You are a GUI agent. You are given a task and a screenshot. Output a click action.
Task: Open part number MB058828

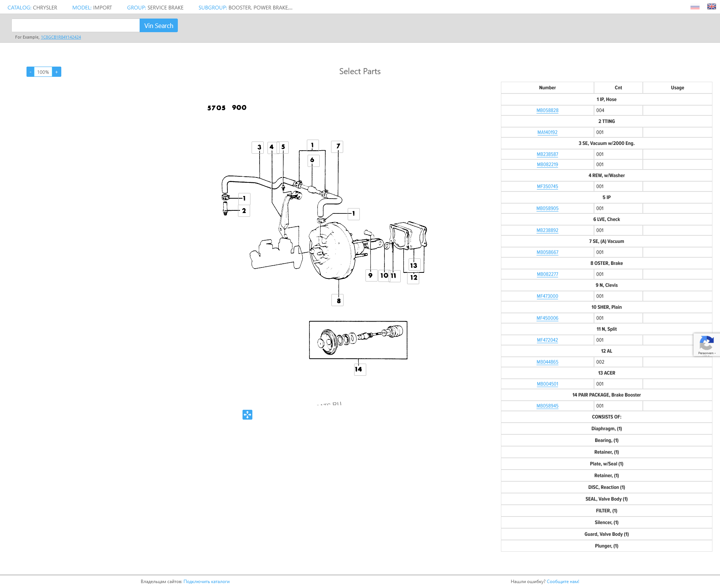(547, 110)
